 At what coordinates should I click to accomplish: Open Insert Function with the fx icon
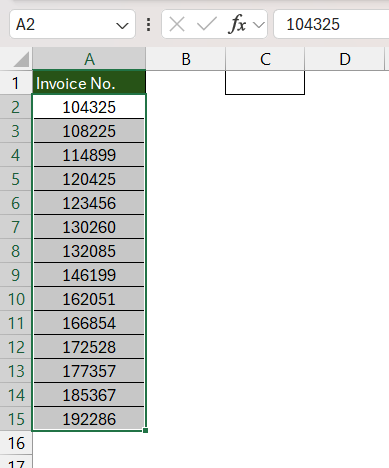click(237, 25)
